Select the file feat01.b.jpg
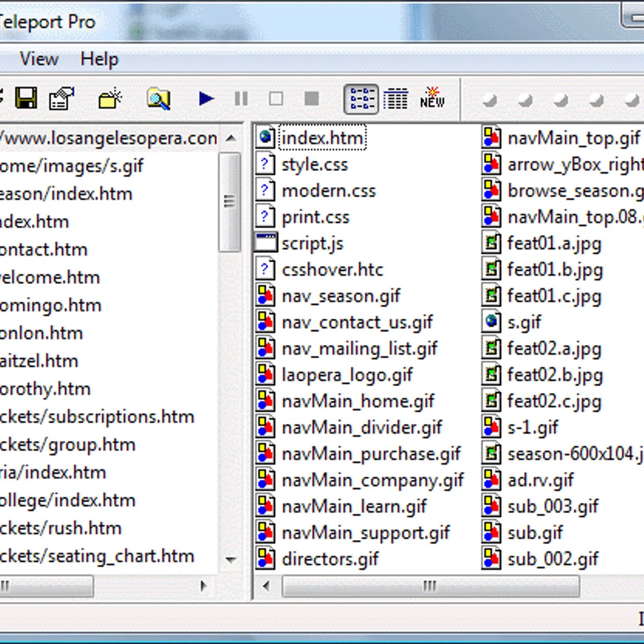The image size is (644, 644). tap(555, 270)
